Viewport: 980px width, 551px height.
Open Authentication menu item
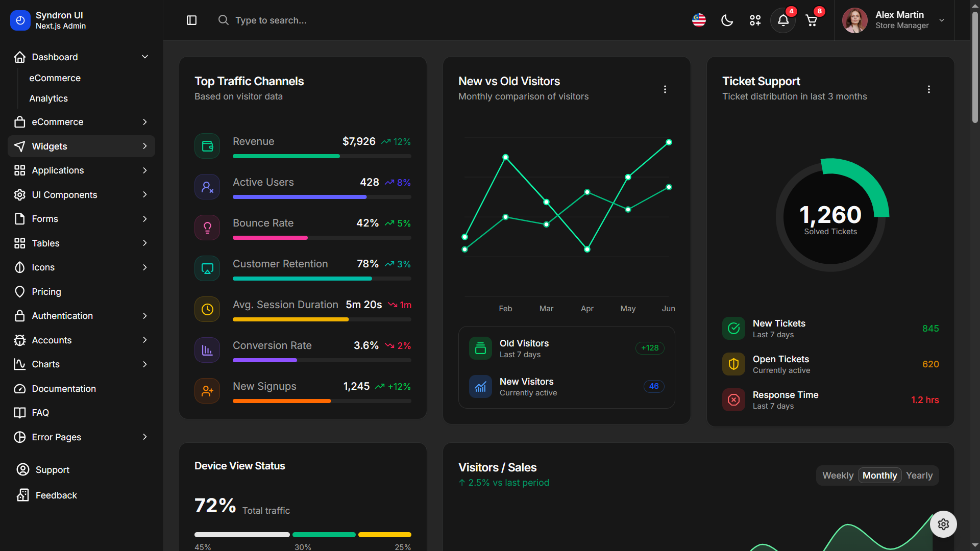click(81, 316)
